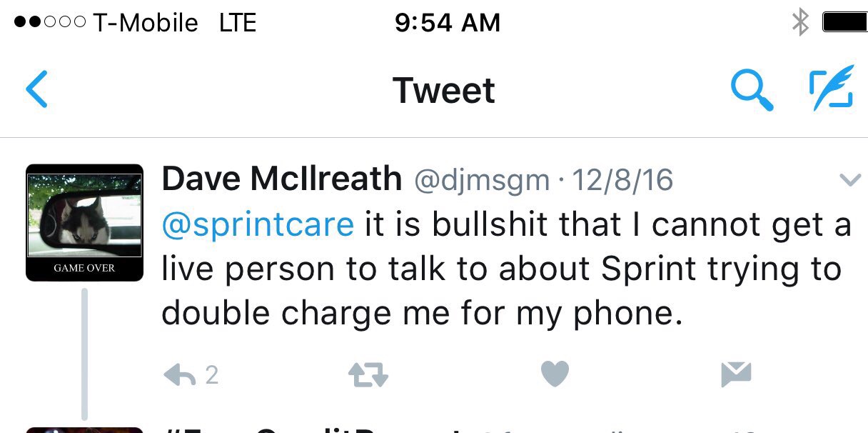868x433 pixels.
Task: Tap the T-Mobile carrier label
Action: pyautogui.click(x=145, y=23)
